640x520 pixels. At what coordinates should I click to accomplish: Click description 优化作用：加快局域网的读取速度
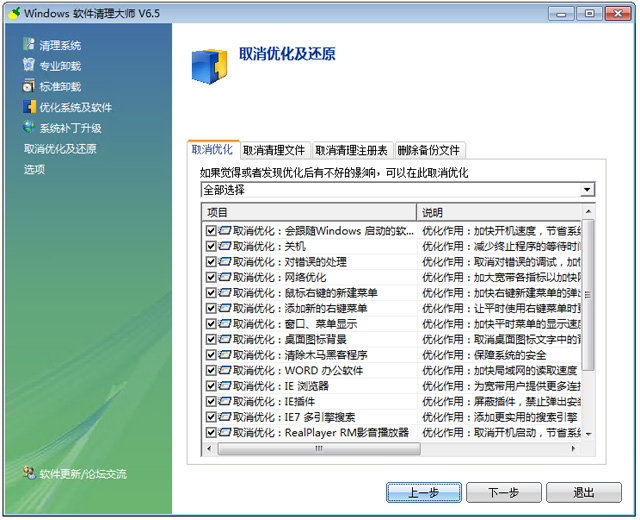click(500, 370)
